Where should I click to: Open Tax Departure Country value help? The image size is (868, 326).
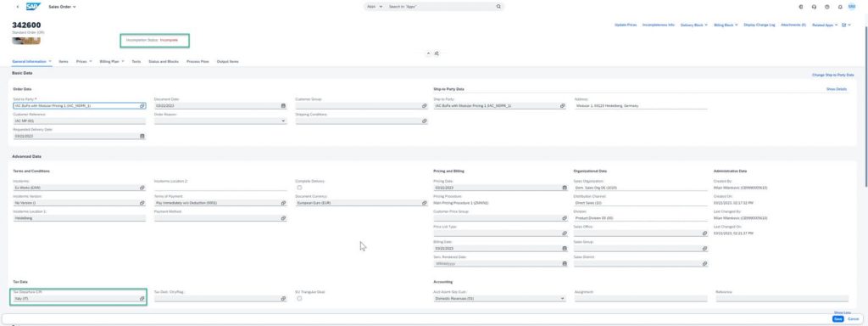pos(142,298)
